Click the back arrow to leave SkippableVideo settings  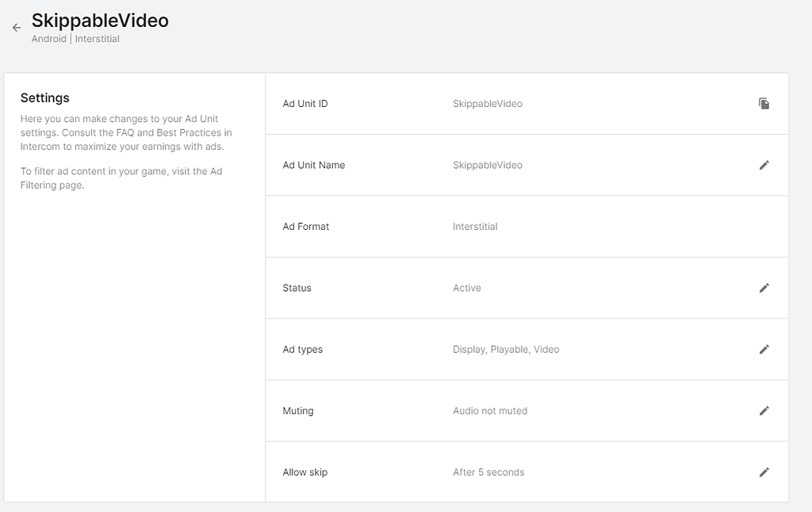tap(16, 27)
